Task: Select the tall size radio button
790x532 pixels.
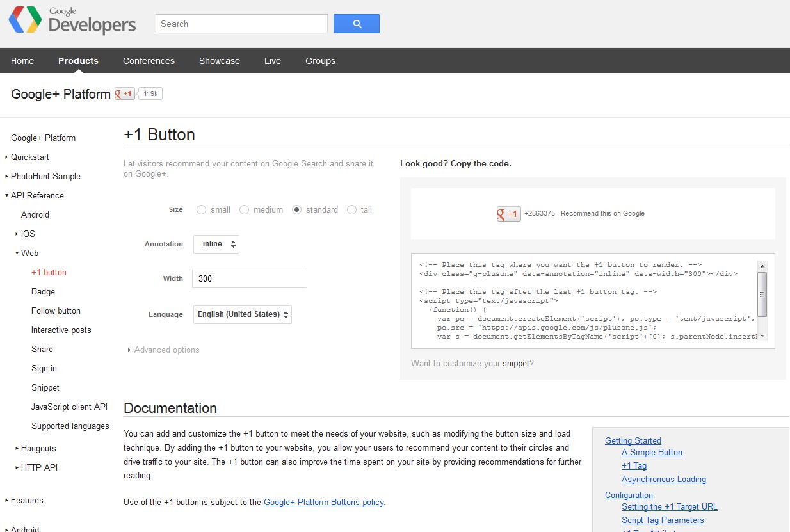Action: [x=351, y=210]
